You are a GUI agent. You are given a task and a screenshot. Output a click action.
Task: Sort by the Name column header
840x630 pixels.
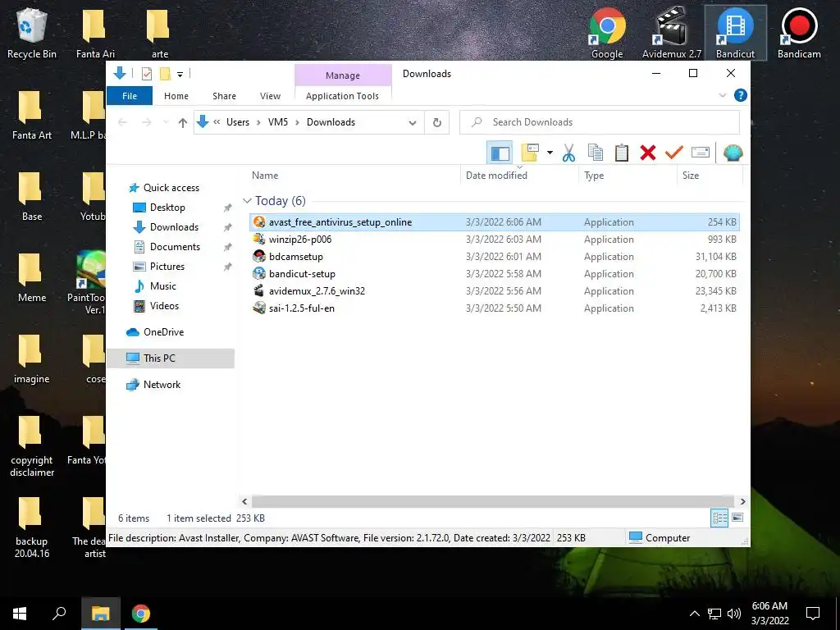[x=265, y=176]
